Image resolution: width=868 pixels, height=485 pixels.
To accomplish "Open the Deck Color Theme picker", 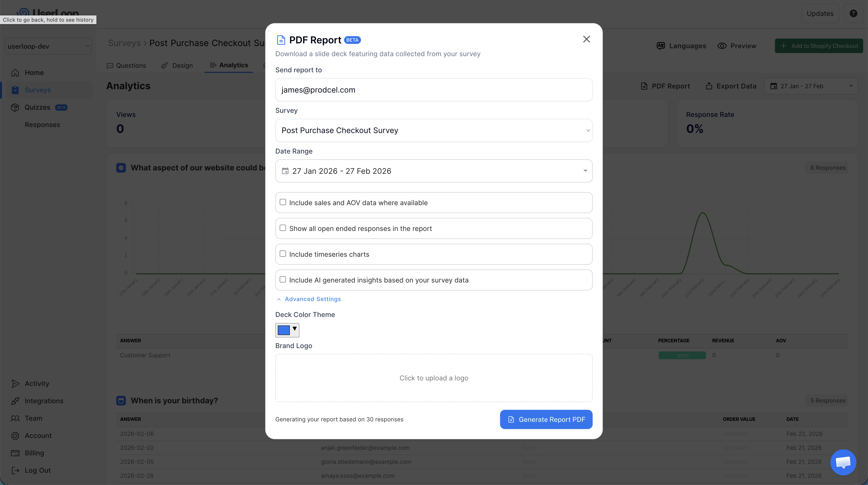I will click(x=287, y=330).
